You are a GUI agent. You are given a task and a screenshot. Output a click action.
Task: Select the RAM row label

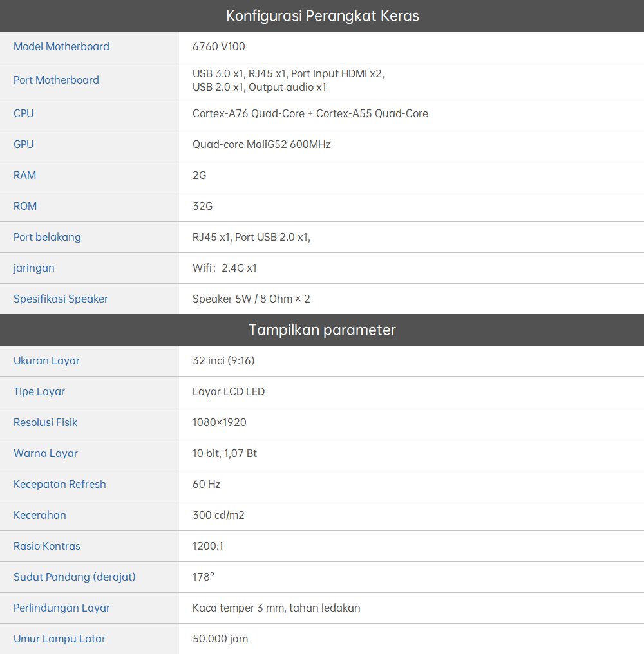24,175
